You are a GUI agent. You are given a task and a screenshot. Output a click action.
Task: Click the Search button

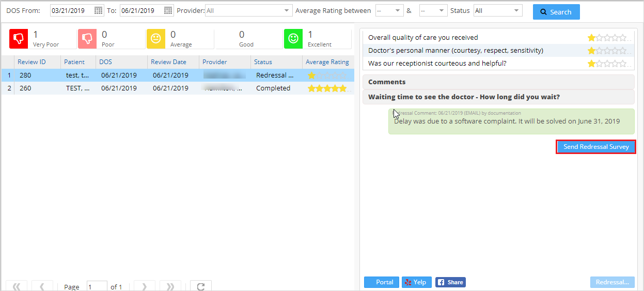pos(556,12)
